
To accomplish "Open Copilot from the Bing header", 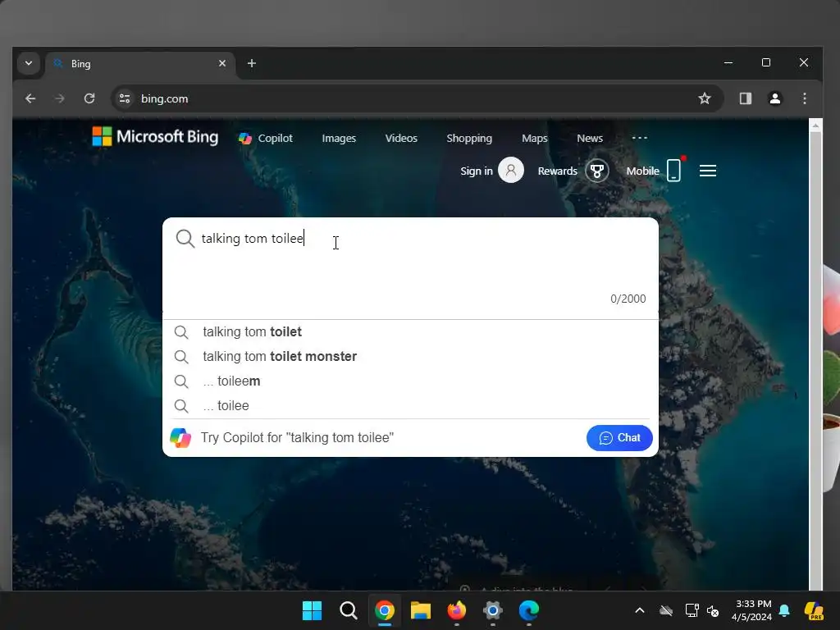I will [x=266, y=138].
